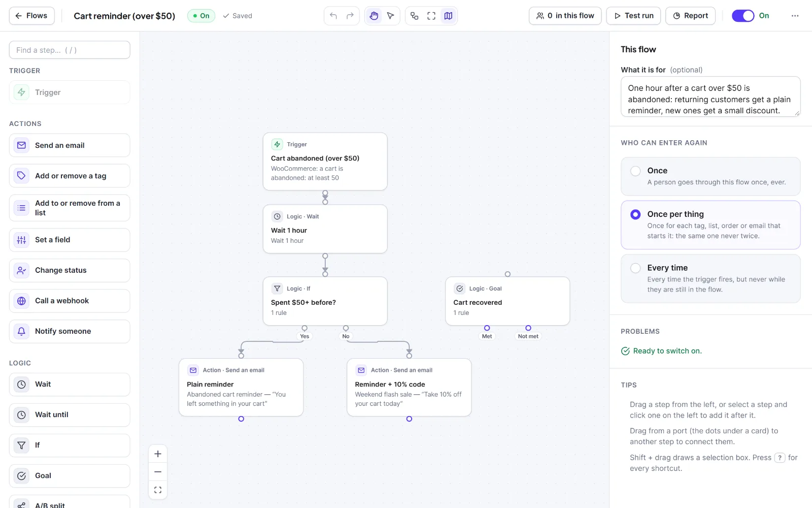Click the clock icon on Wait 1 hour card
Screen dimensions: 812x508
point(277,216)
